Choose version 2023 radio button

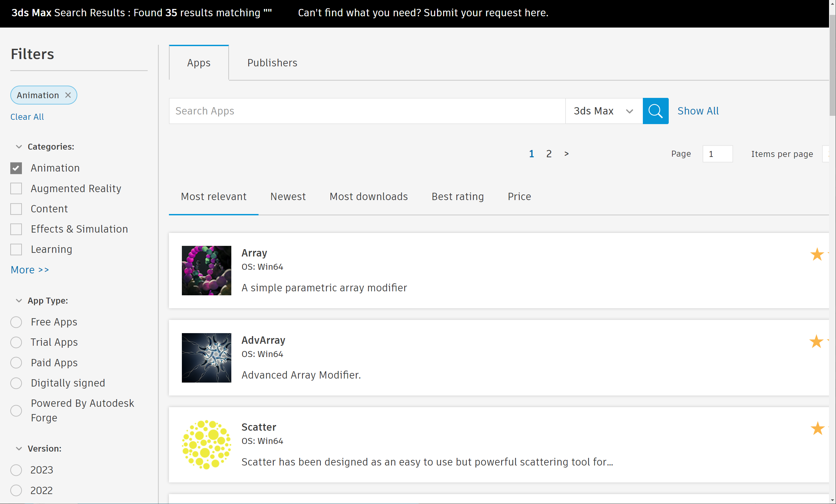click(16, 470)
